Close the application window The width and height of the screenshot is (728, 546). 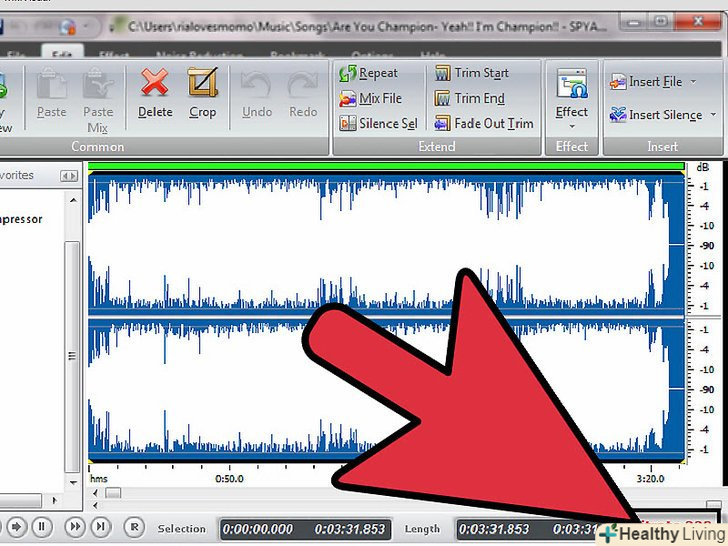tap(698, 21)
